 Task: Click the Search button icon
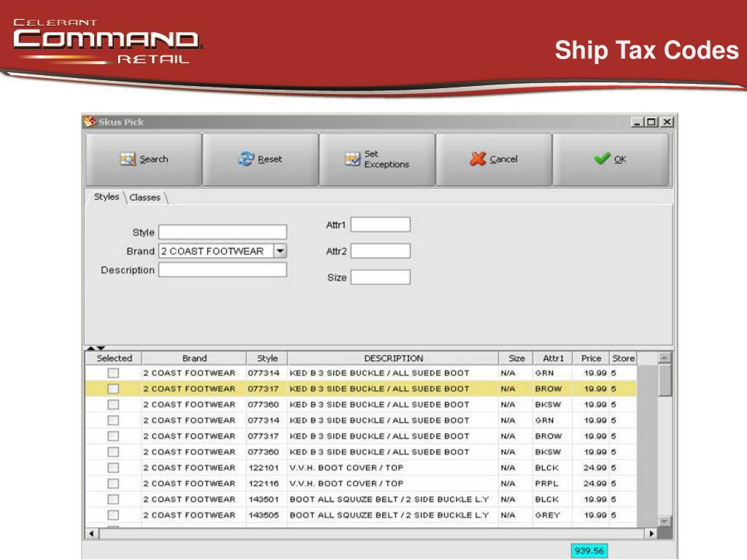click(x=128, y=159)
